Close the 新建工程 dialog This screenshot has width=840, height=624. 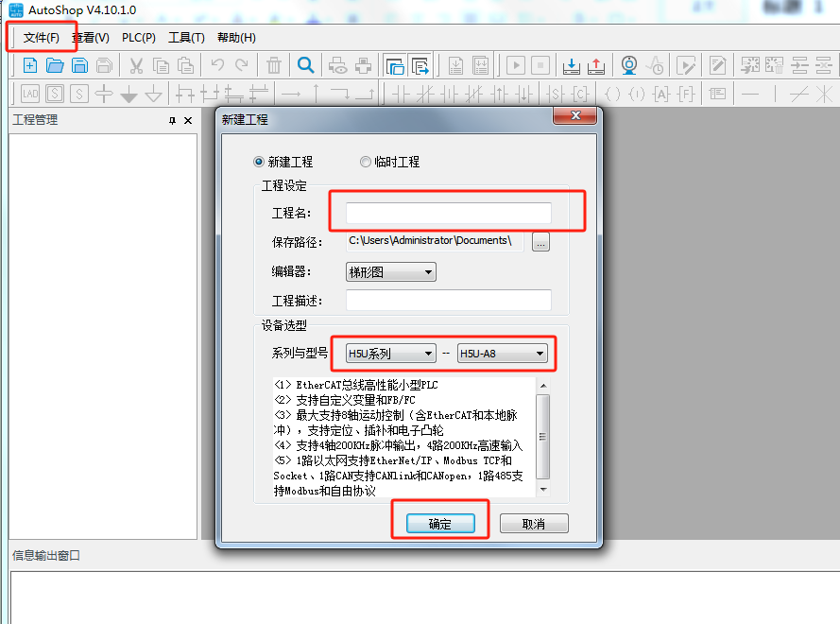pos(575,115)
